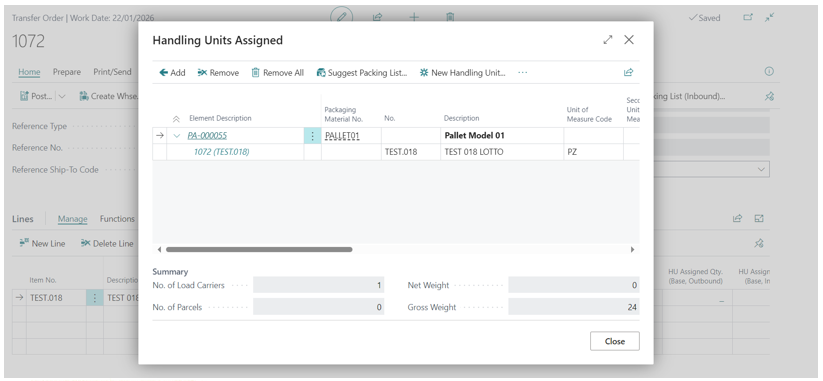This screenshot has height=381, width=823.
Task: Open Suggest Packing List action
Action: click(x=362, y=73)
